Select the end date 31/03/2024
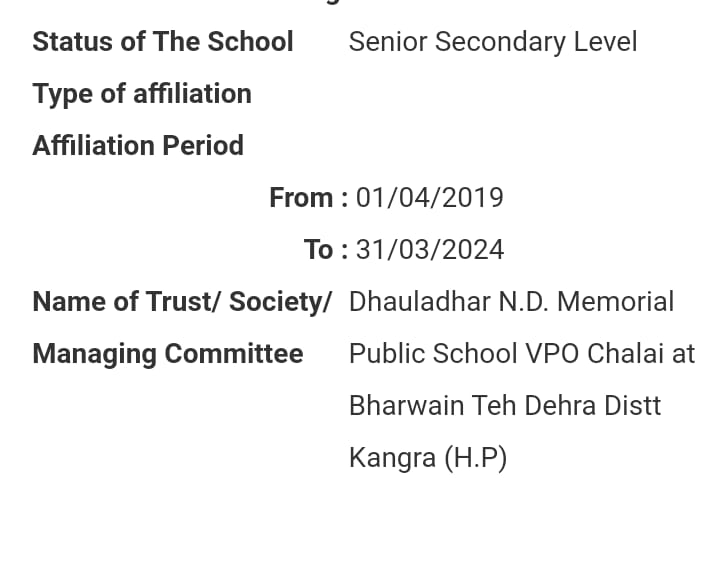 click(430, 250)
